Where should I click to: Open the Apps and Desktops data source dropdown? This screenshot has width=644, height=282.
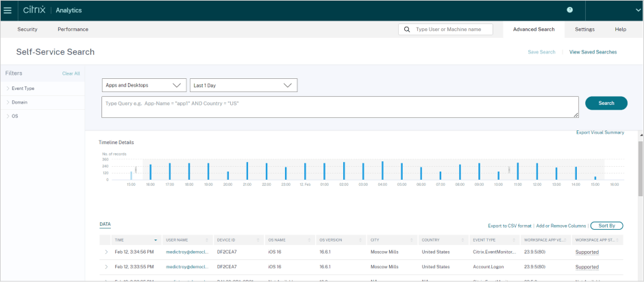(x=144, y=85)
